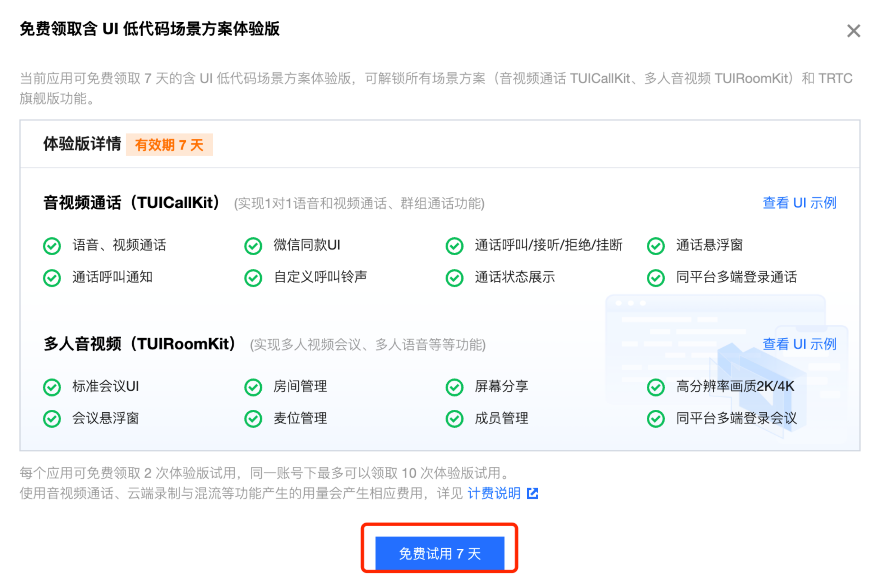Image resolution: width=880 pixels, height=588 pixels.
Task: Click the 会议悬浮窗 feature text
Action: 105,418
